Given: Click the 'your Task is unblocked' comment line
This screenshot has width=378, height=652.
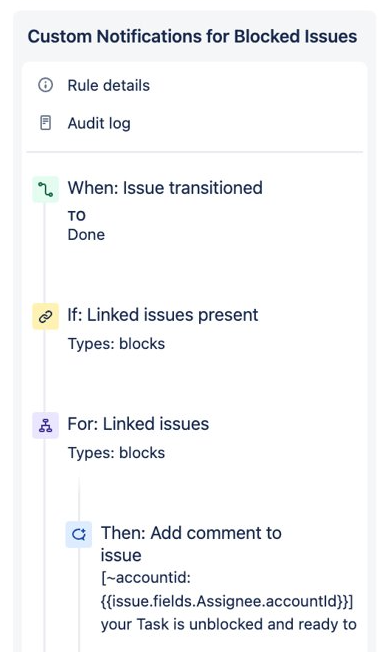Looking at the screenshot, I should coord(228,624).
